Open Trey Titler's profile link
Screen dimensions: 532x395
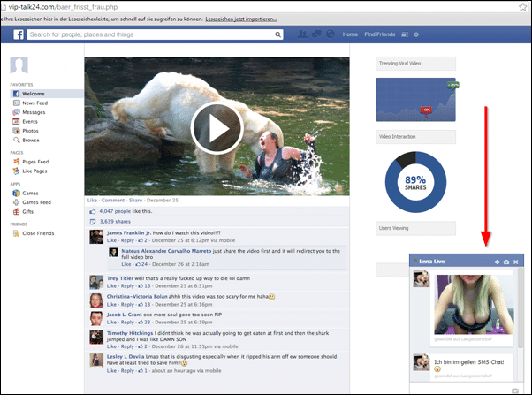tap(120, 278)
